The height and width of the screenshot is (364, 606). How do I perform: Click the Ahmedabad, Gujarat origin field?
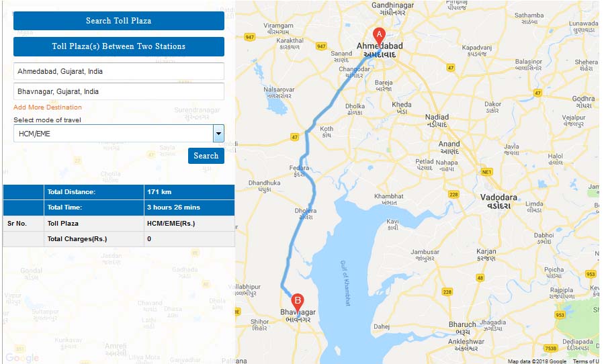(119, 71)
